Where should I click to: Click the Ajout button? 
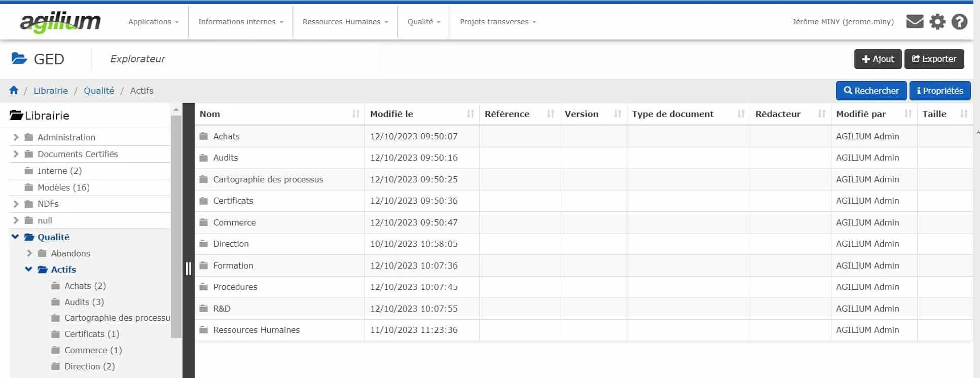878,59
